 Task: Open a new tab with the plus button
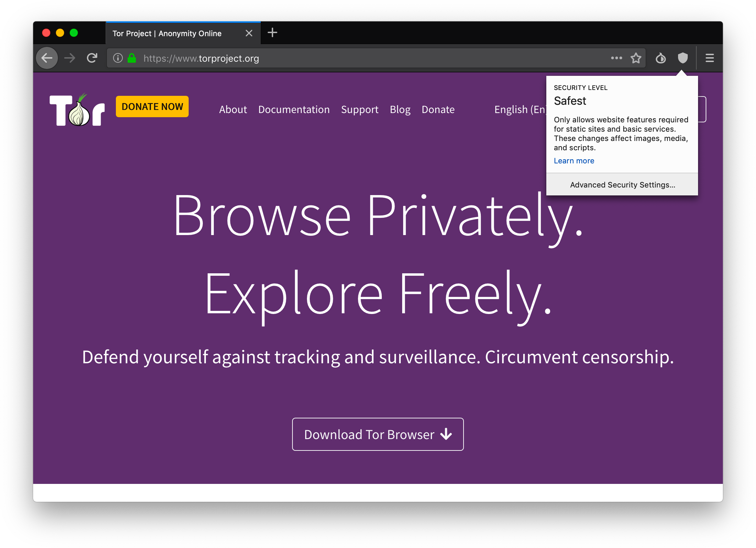pyautogui.click(x=272, y=33)
